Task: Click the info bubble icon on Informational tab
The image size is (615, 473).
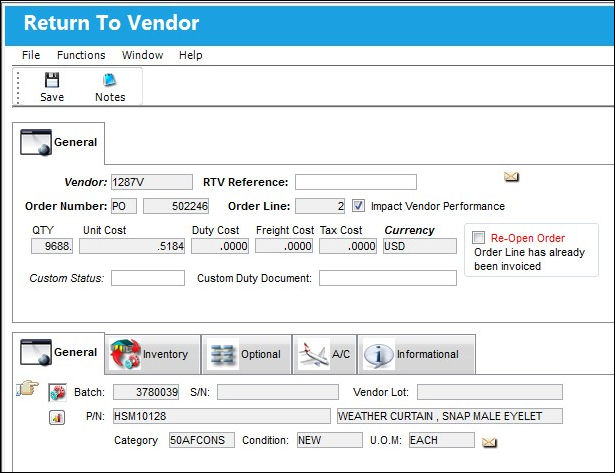Action: (x=378, y=355)
